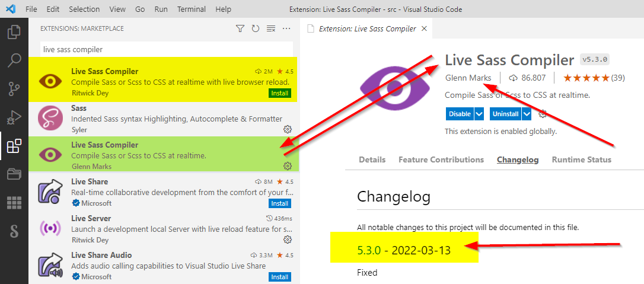This screenshot has width=644, height=284.
Task: Expand the Disable button dropdown arrow
Action: tap(479, 114)
